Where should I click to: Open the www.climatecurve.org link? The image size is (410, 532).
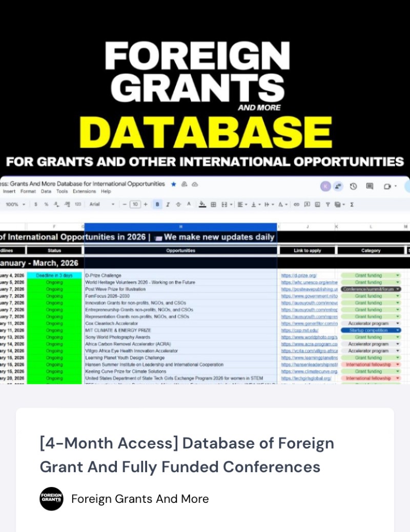(310, 371)
